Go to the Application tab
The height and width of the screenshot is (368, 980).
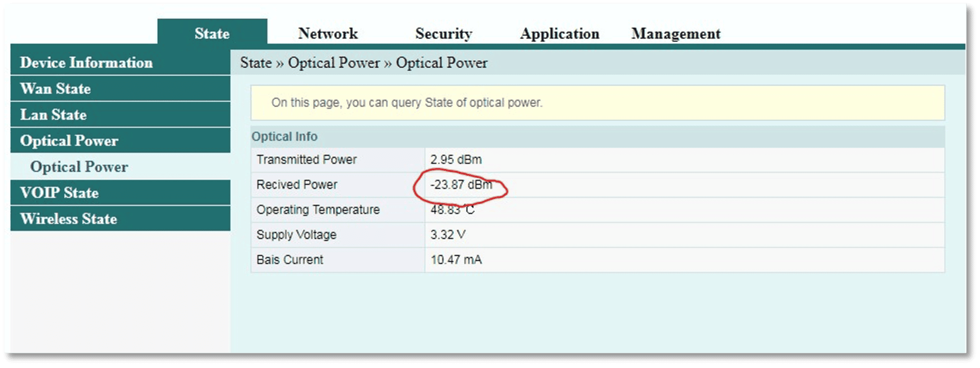[559, 33]
